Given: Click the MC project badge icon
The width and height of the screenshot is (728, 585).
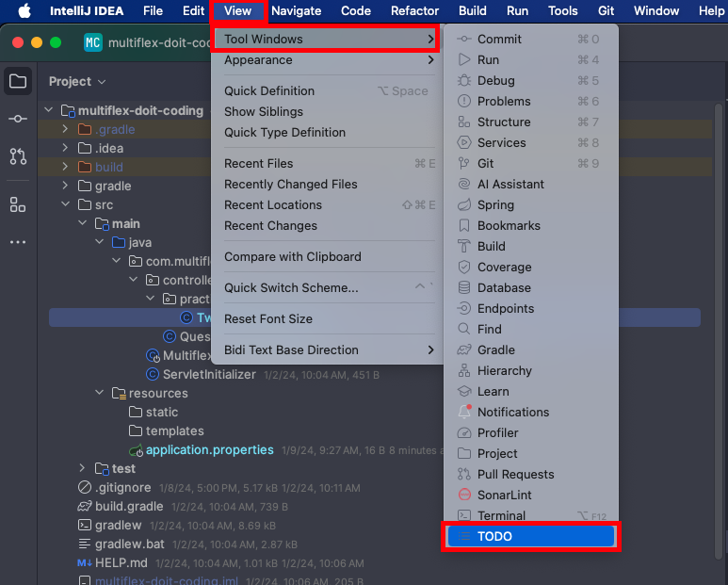Looking at the screenshot, I should click(93, 42).
